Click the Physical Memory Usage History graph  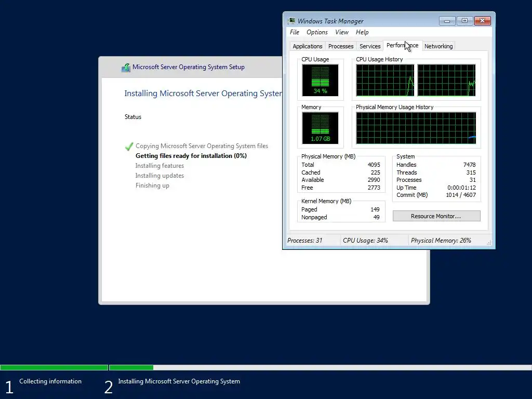pos(416,128)
